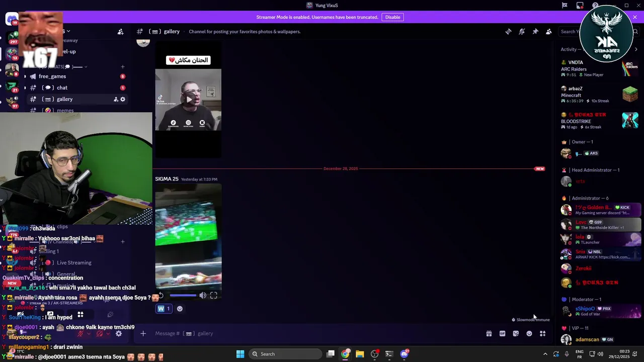Create invite for gallery channel
644x362 pixels.
pos(116,100)
